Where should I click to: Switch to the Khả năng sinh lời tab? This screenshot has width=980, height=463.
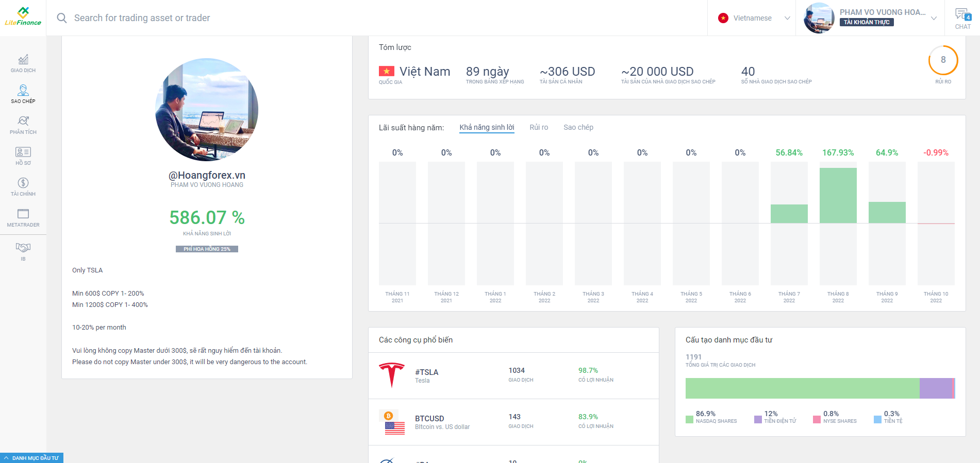(487, 127)
